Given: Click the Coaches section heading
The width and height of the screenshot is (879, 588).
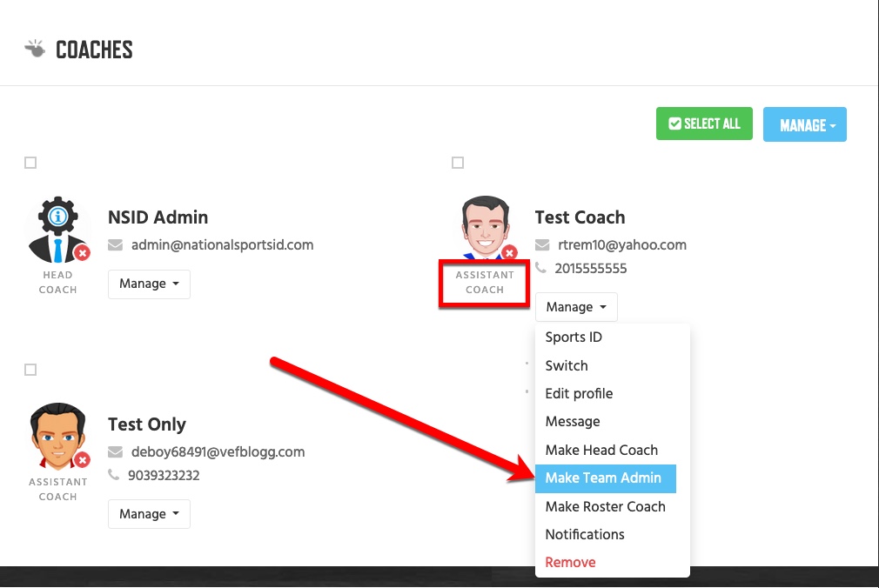Looking at the screenshot, I should [x=94, y=50].
